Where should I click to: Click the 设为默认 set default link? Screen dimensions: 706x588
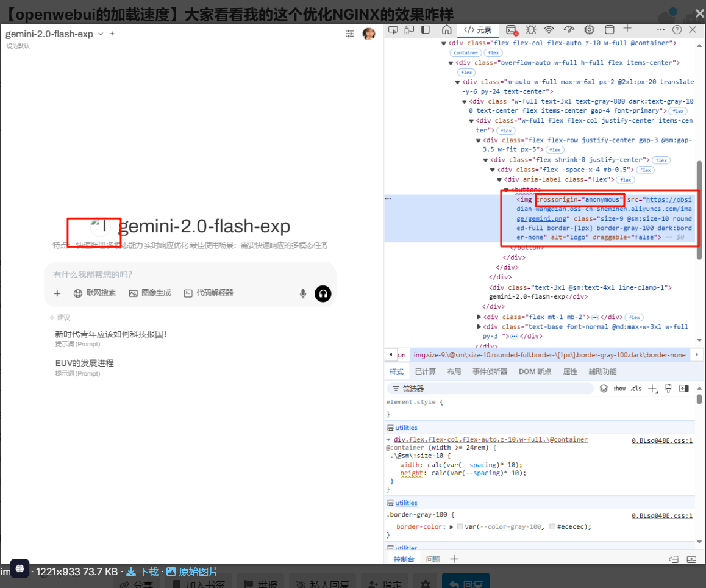click(x=18, y=46)
